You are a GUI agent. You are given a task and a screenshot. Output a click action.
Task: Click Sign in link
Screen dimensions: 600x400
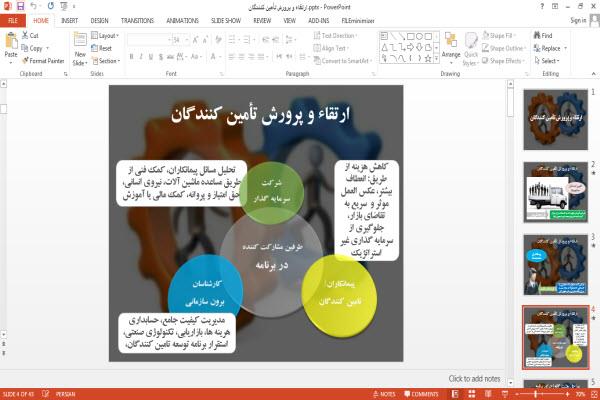(x=578, y=20)
